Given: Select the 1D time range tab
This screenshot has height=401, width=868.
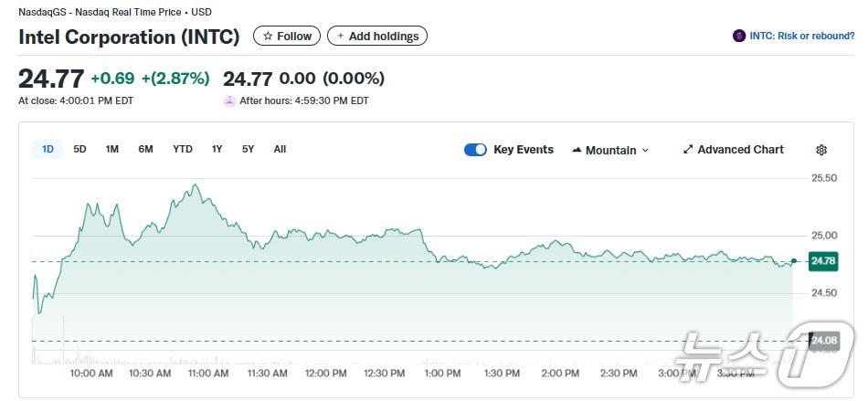Looking at the screenshot, I should [x=48, y=149].
